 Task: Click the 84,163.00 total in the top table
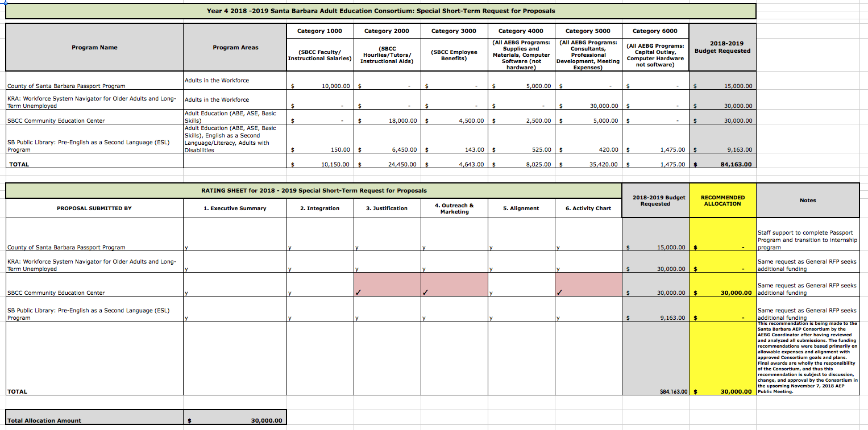click(737, 165)
